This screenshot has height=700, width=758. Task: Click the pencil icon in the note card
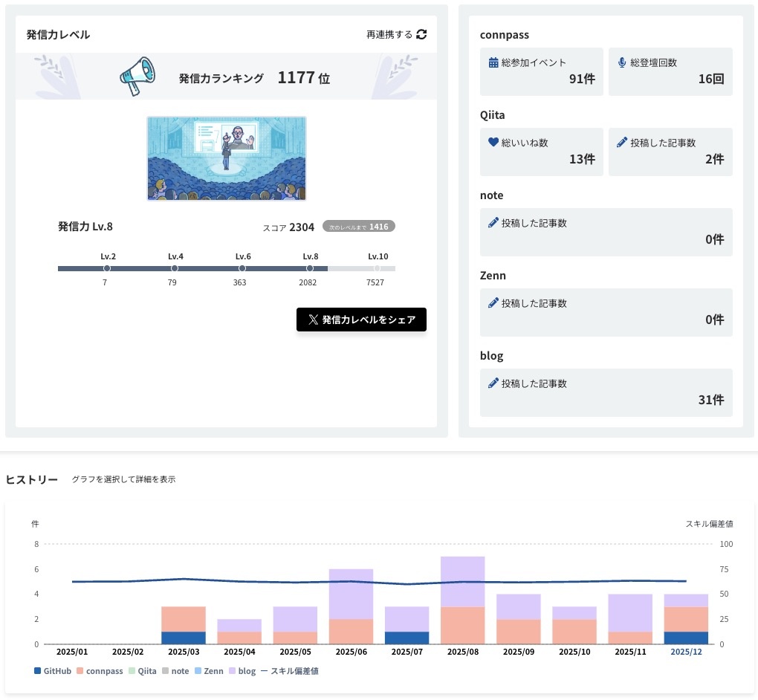pos(493,223)
